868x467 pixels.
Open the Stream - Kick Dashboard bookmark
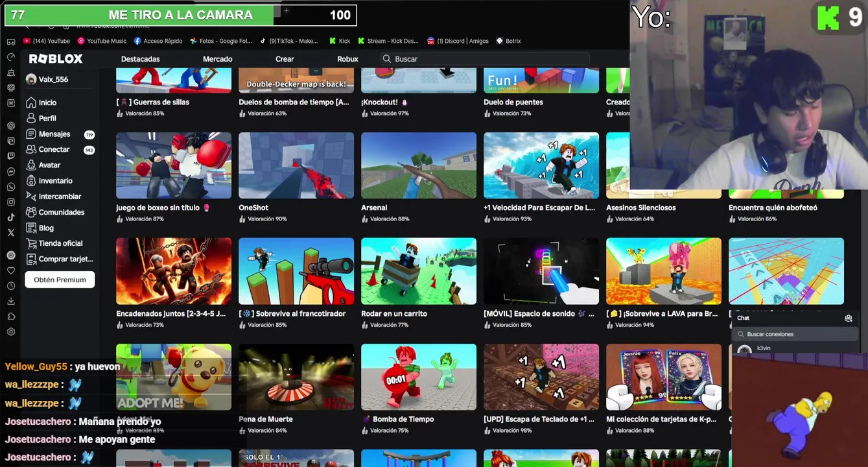(388, 41)
